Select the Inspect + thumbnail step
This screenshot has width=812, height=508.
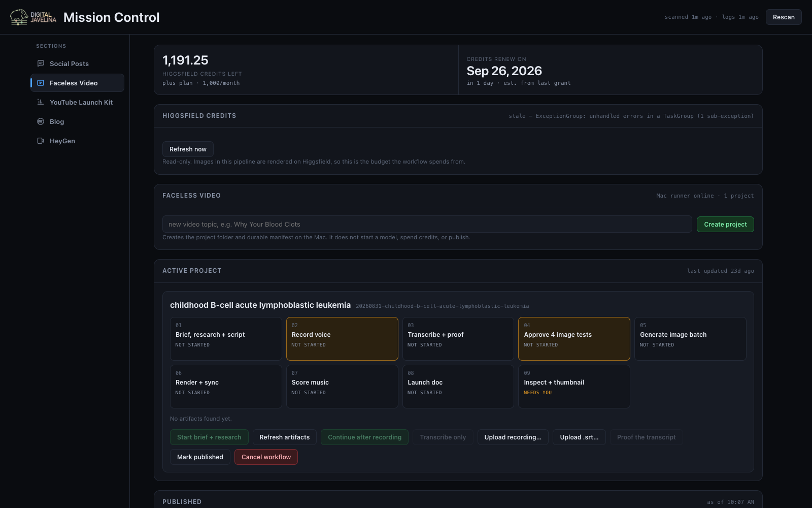click(574, 387)
